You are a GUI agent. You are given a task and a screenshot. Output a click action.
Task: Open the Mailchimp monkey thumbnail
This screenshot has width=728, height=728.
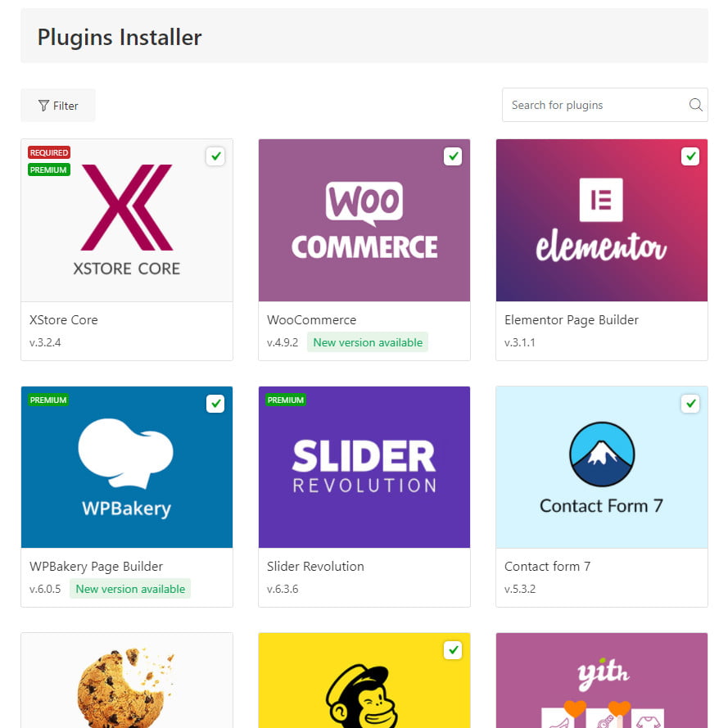click(x=364, y=681)
